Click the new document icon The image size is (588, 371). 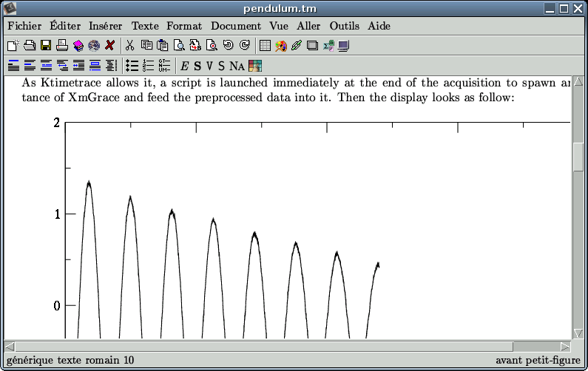(x=13, y=46)
